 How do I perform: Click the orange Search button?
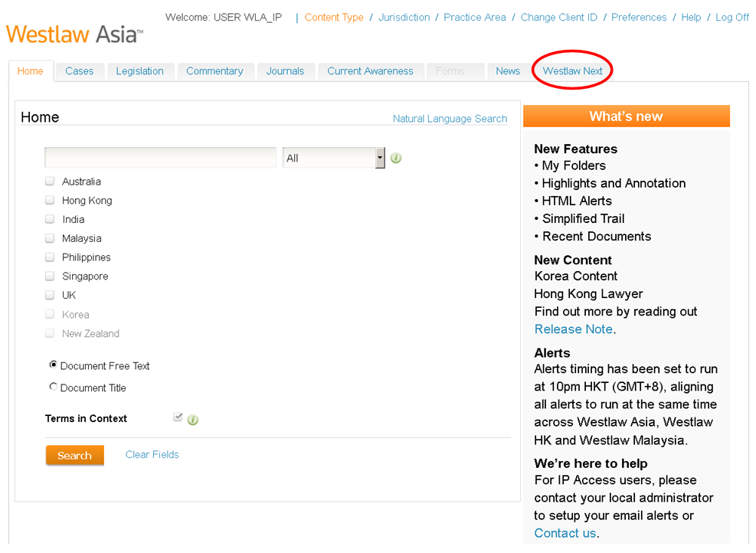(75, 455)
